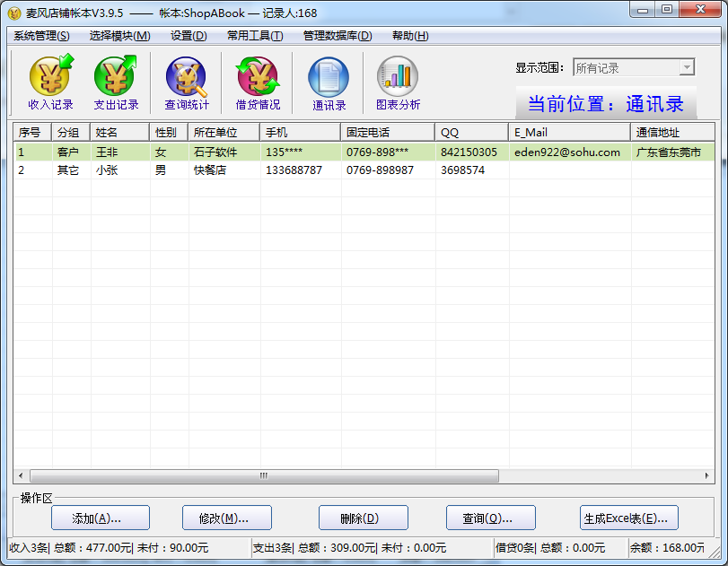Click the 序号 column header
Viewport: 728px width, 566px height.
pos(32,133)
